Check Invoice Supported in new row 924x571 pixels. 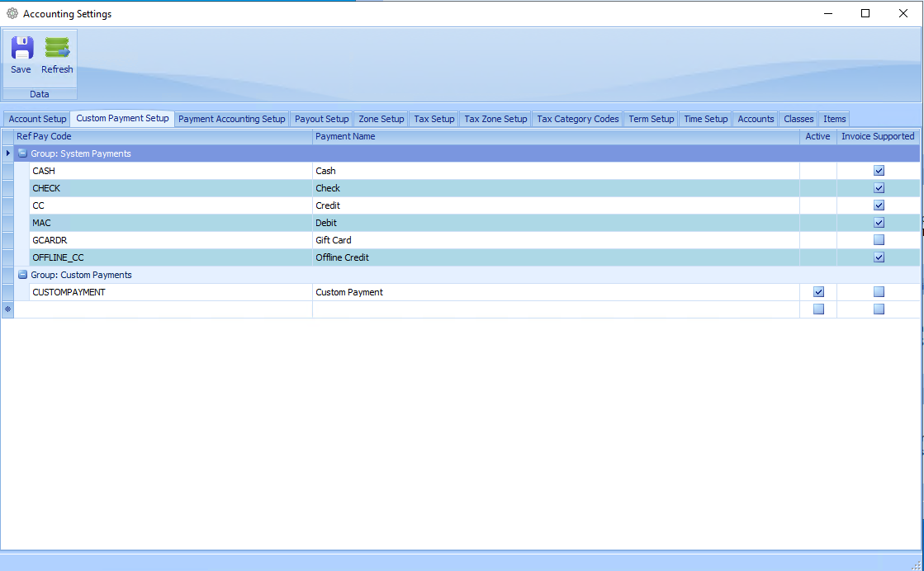(879, 309)
